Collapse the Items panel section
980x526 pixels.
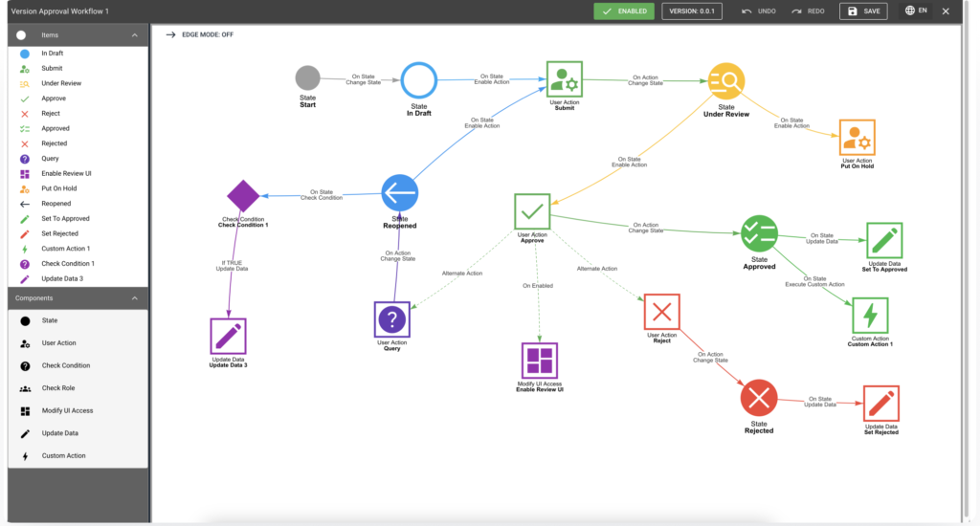coord(135,35)
